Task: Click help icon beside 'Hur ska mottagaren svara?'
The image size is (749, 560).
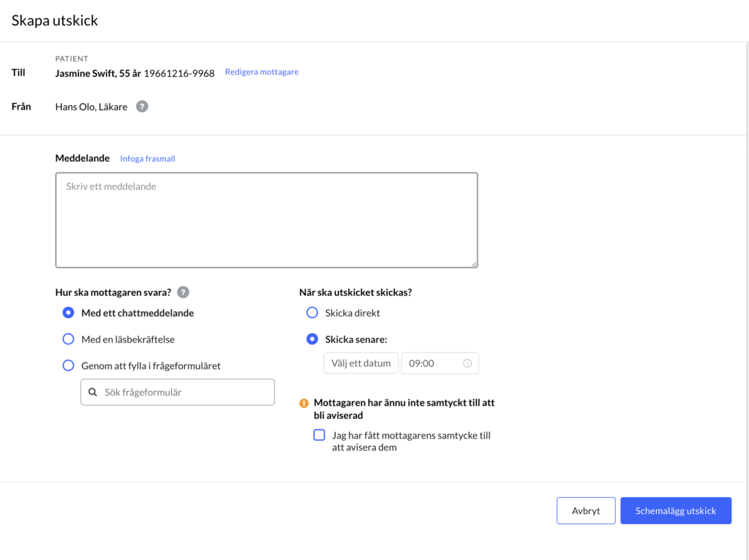Action: tap(183, 292)
